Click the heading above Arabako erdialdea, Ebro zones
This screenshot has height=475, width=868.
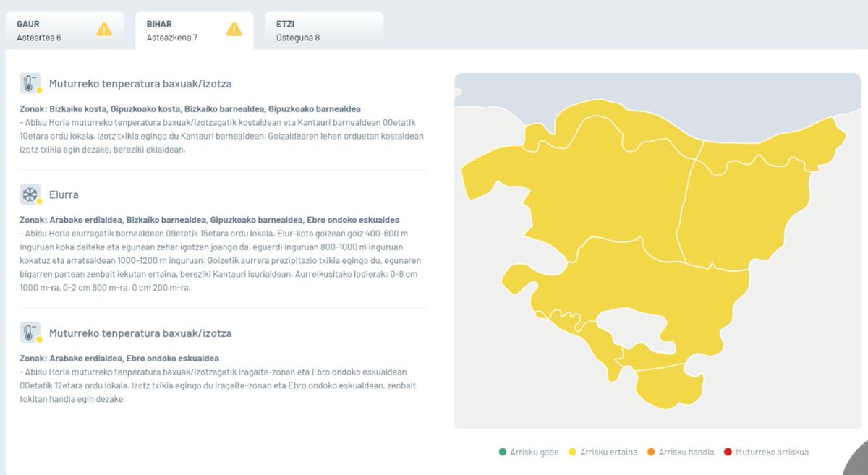click(x=140, y=333)
